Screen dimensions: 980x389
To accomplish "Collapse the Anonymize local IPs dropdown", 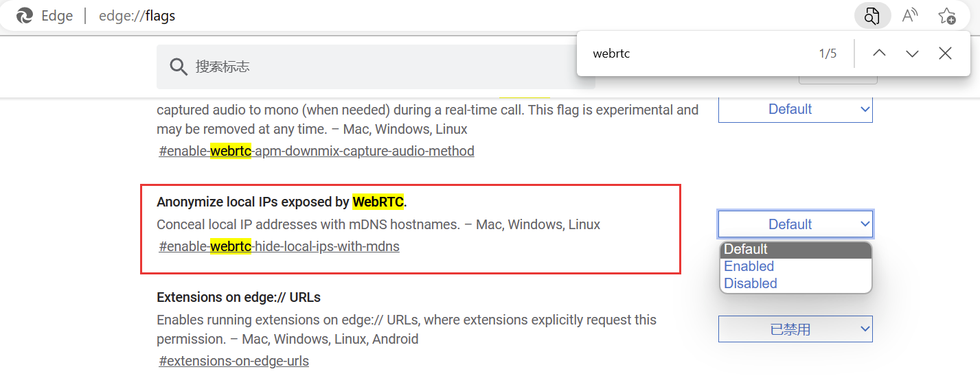I will tap(795, 224).
